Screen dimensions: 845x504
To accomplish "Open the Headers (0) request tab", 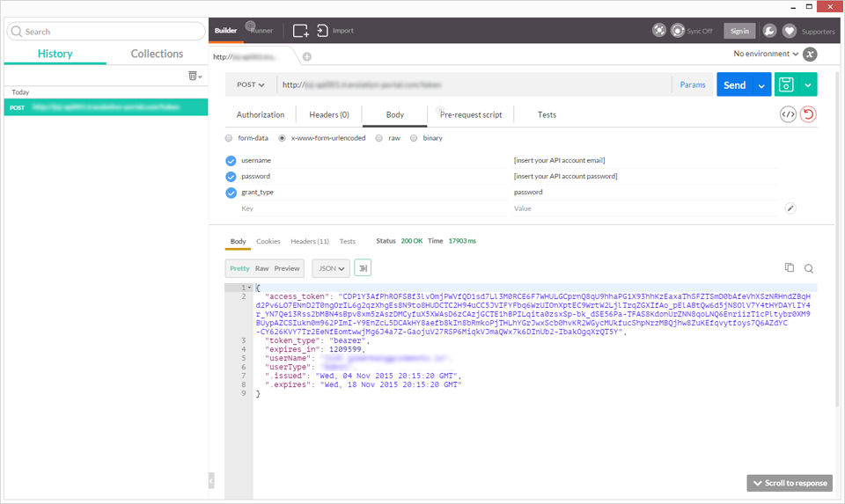I will tap(329, 114).
